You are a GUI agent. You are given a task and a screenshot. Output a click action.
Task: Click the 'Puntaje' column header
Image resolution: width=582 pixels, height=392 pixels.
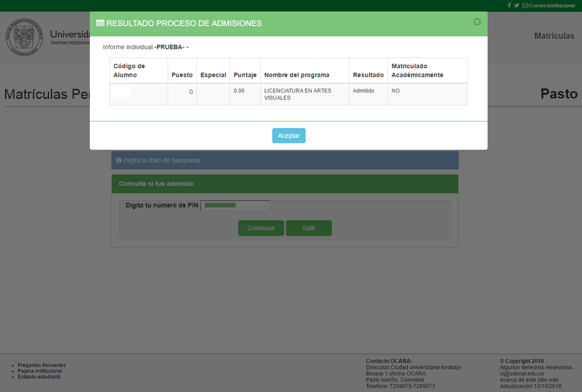[x=245, y=71]
